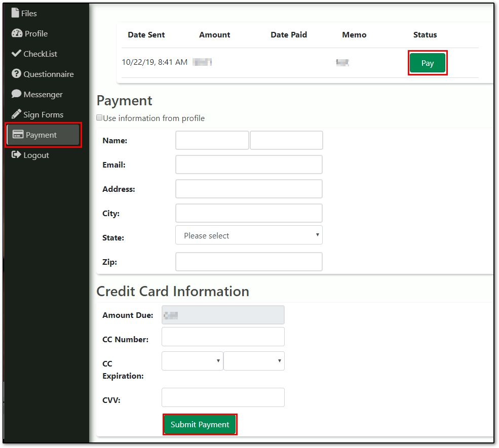Click the Logout exit icon

pyautogui.click(x=16, y=155)
